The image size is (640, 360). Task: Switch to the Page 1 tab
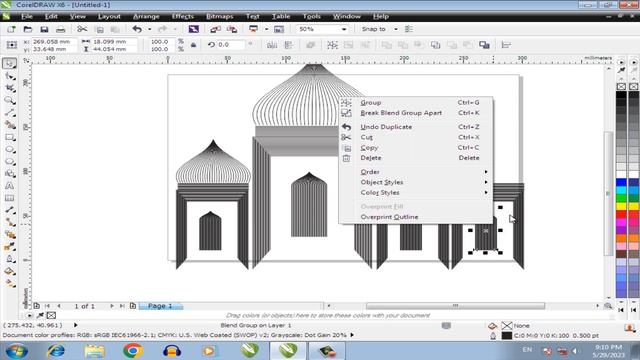pyautogui.click(x=160, y=306)
